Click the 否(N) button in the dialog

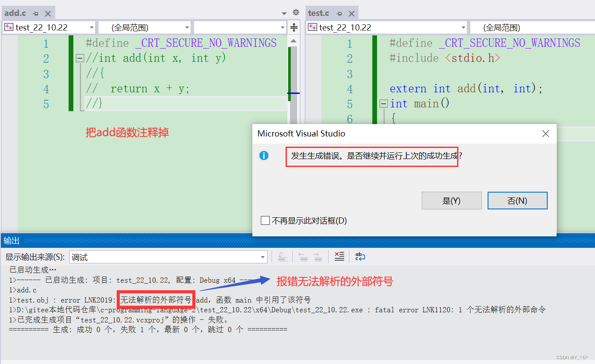pyautogui.click(x=517, y=201)
